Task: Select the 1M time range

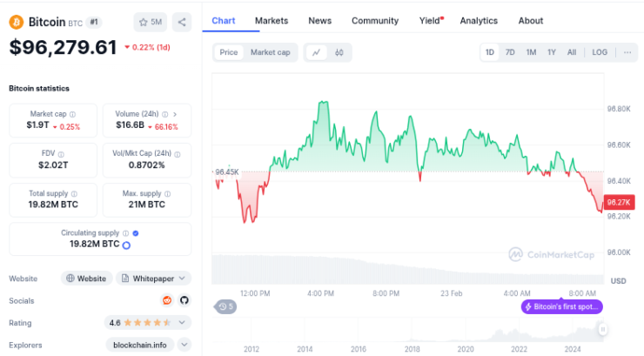Action: (x=531, y=52)
